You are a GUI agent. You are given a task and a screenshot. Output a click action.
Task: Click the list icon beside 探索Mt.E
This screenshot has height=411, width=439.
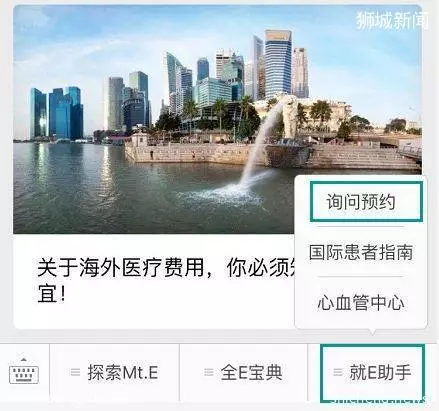[76, 372]
